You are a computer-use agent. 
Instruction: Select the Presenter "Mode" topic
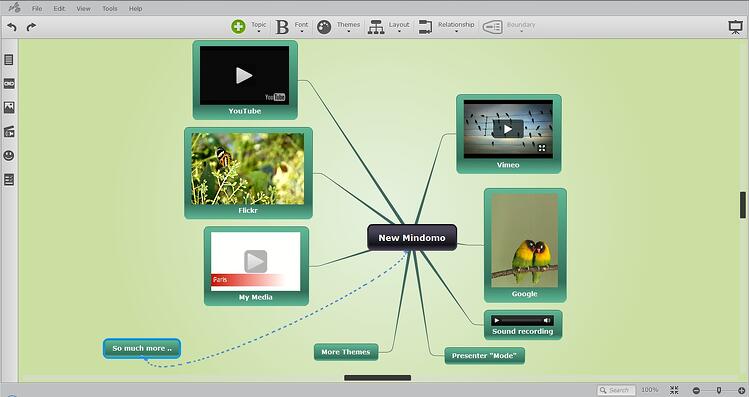(x=484, y=356)
